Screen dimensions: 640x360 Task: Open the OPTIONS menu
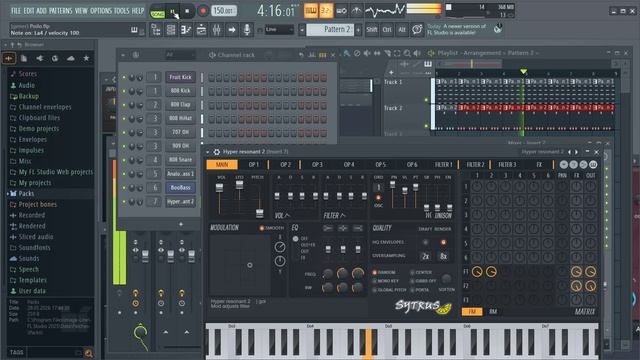[101, 11]
